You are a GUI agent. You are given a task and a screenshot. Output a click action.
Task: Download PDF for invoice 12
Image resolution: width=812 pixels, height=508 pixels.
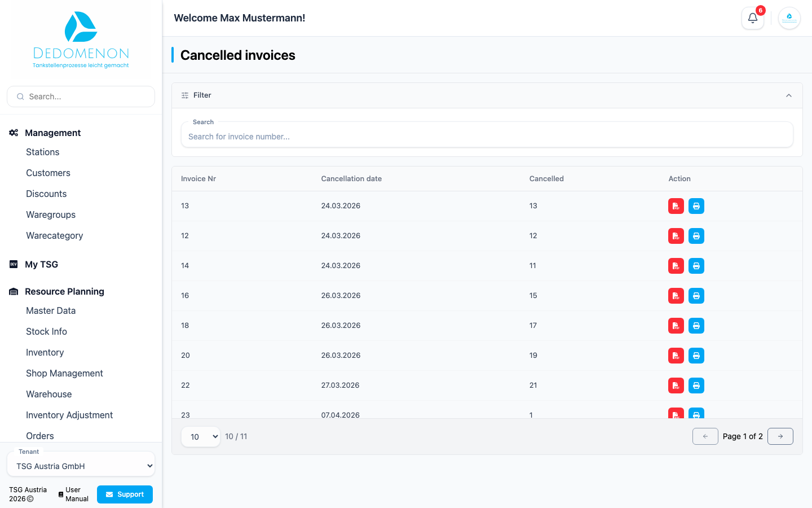pos(676,236)
